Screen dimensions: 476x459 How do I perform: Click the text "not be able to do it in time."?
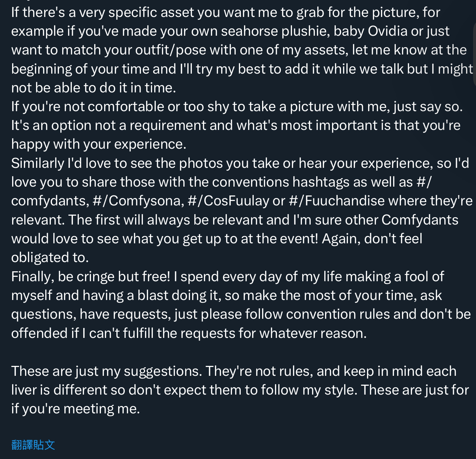pyautogui.click(x=94, y=88)
